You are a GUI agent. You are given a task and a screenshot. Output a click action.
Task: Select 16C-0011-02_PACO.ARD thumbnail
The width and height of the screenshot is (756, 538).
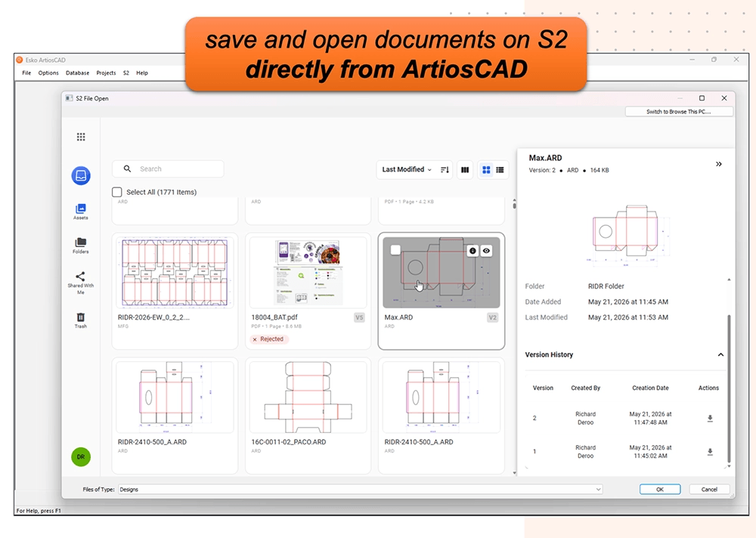tap(308, 397)
